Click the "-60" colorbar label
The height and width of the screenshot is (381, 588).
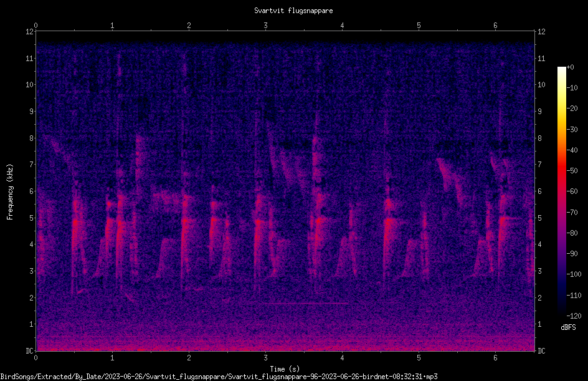[572, 191]
